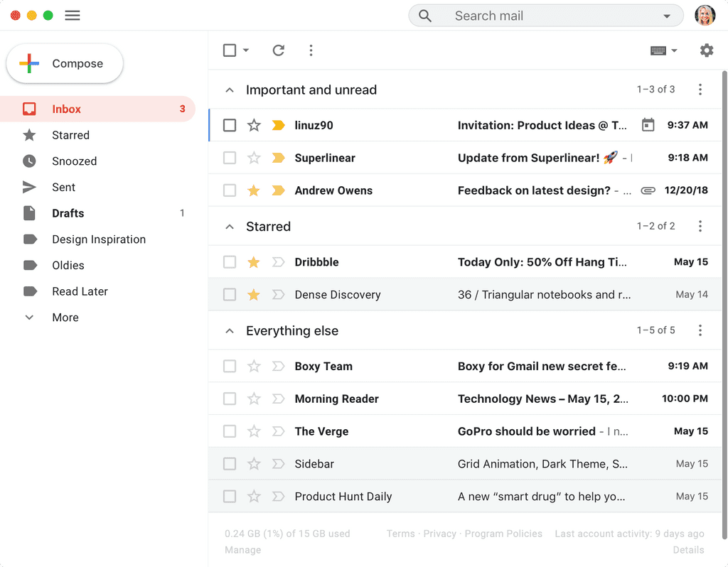728x567 pixels.
Task: Open the Settings gear
Action: pyautogui.click(x=706, y=50)
